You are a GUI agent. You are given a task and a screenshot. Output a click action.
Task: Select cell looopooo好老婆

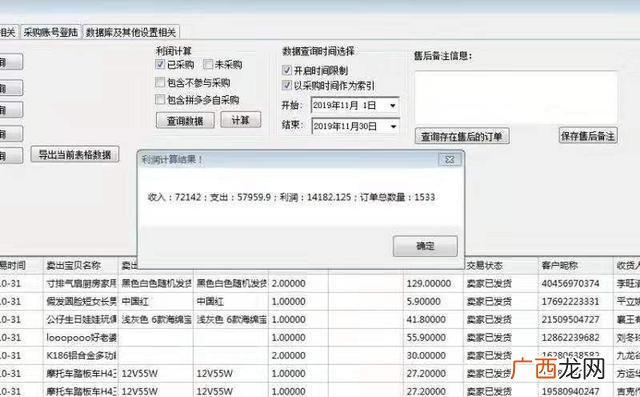coord(80,337)
